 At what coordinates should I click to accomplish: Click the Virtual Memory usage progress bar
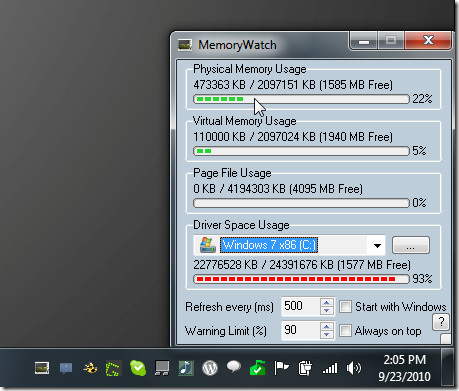[301, 151]
